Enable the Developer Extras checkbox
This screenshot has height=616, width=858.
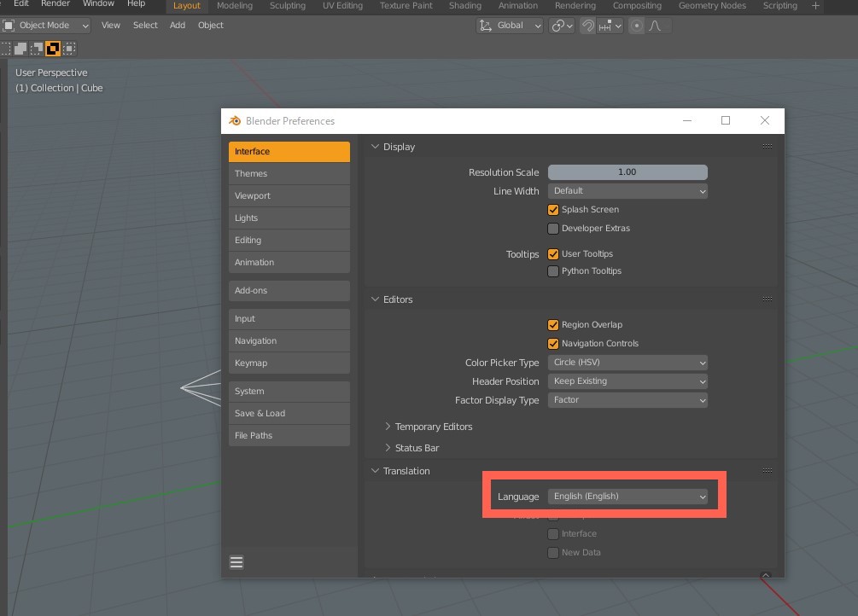pos(553,228)
